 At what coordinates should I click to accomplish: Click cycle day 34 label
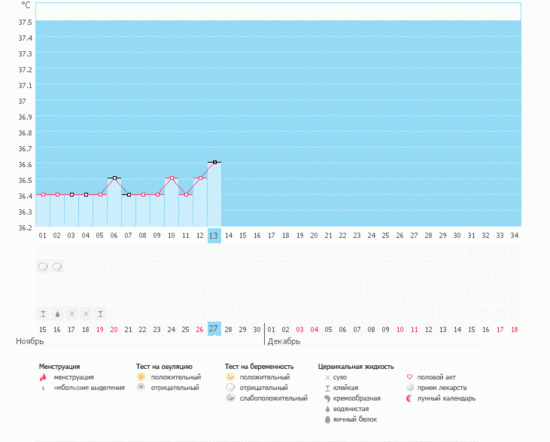514,236
